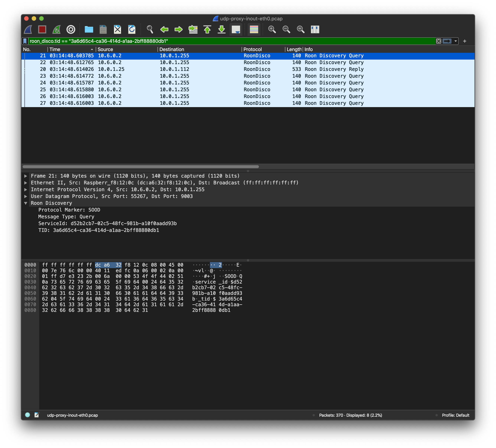Save this capture file
The width and height of the screenshot is (496, 448).
click(103, 30)
